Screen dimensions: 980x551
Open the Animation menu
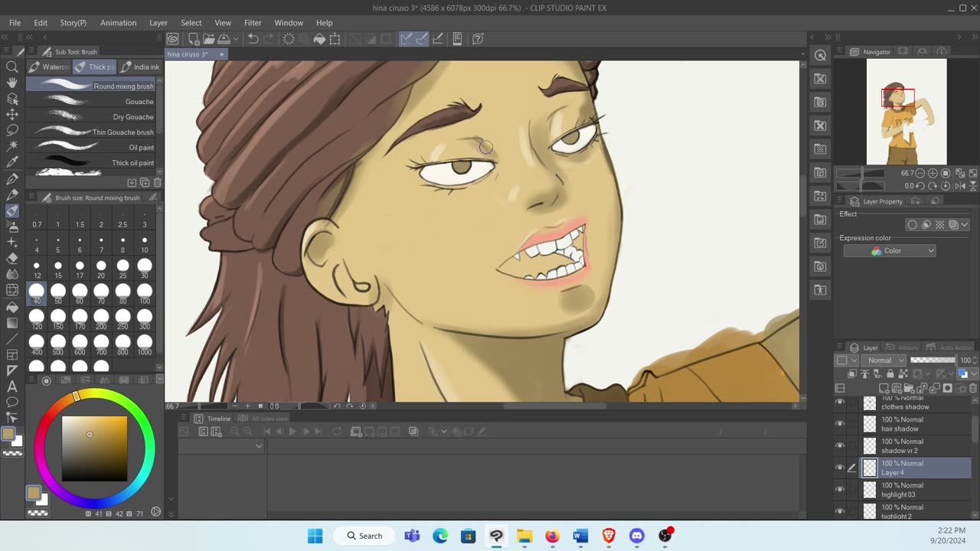(118, 23)
